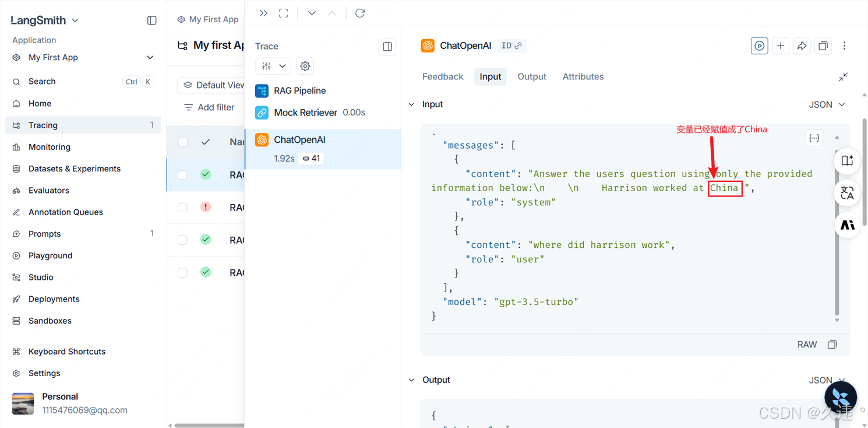Click the 41 tokens badge

(x=311, y=159)
